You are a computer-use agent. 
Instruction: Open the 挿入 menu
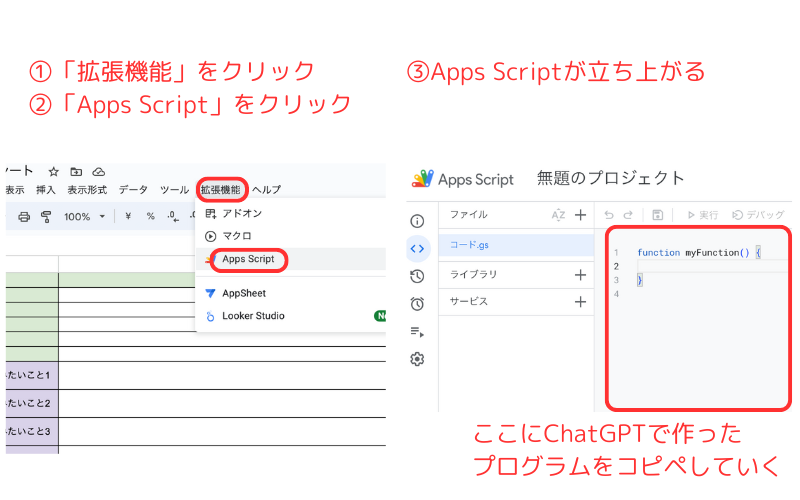45,190
